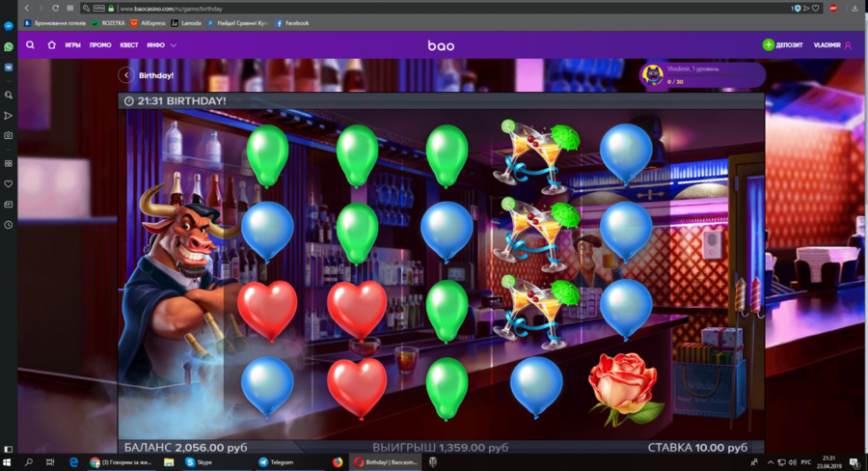Viewport: 868px width, 471px height.
Task: Open the Facebook bookmark
Action: 292,23
